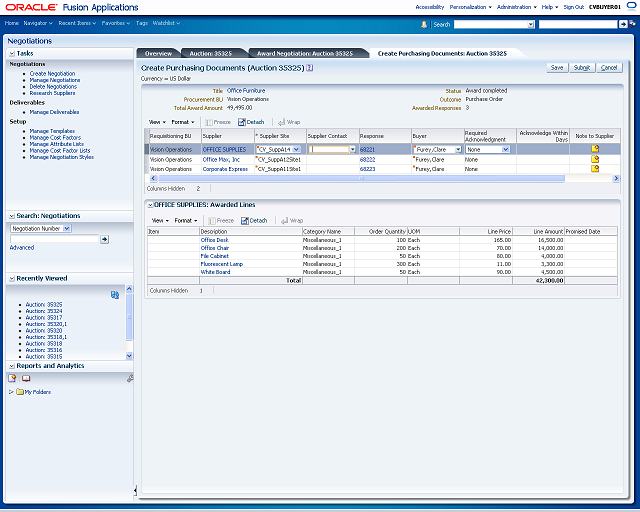Switch to Auction: 35325 tab
The image size is (640, 512).
pos(211,53)
